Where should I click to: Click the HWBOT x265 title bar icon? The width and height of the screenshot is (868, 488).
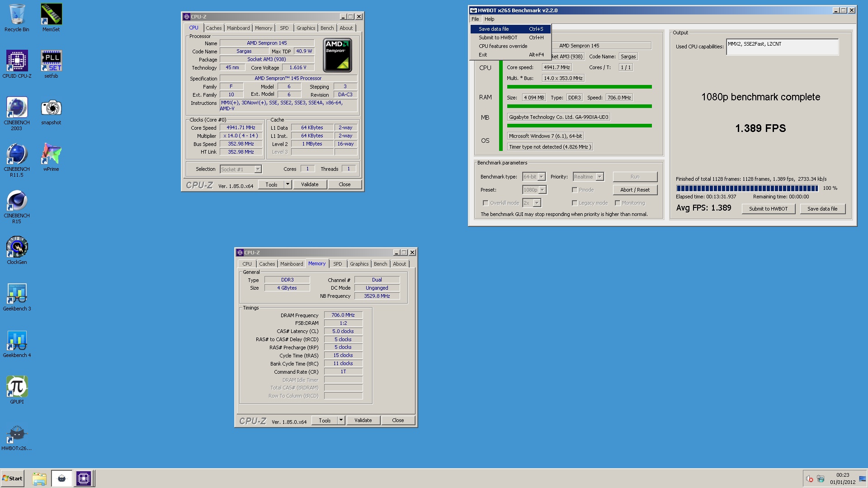(473, 10)
